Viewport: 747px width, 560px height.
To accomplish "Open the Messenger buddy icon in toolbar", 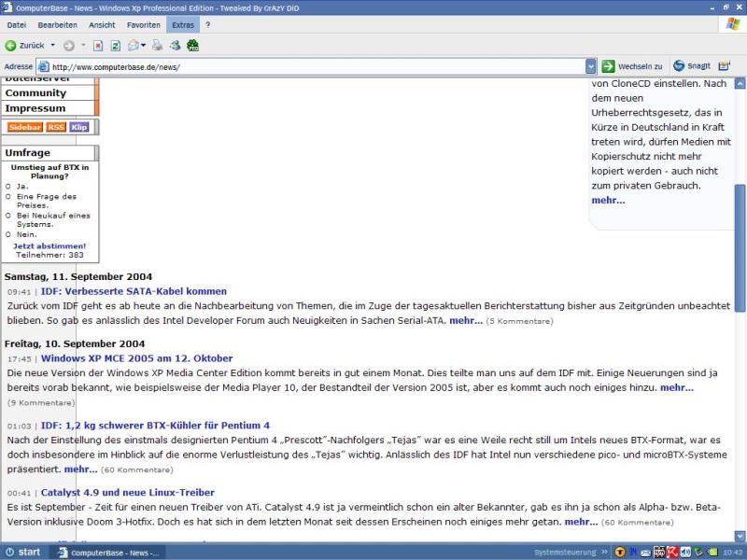I will pos(175,46).
